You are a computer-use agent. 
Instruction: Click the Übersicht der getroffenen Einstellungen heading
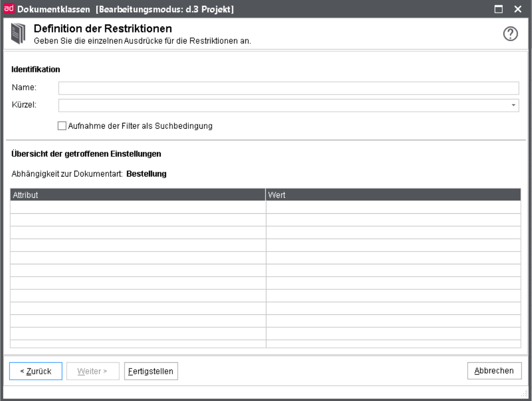(x=86, y=154)
